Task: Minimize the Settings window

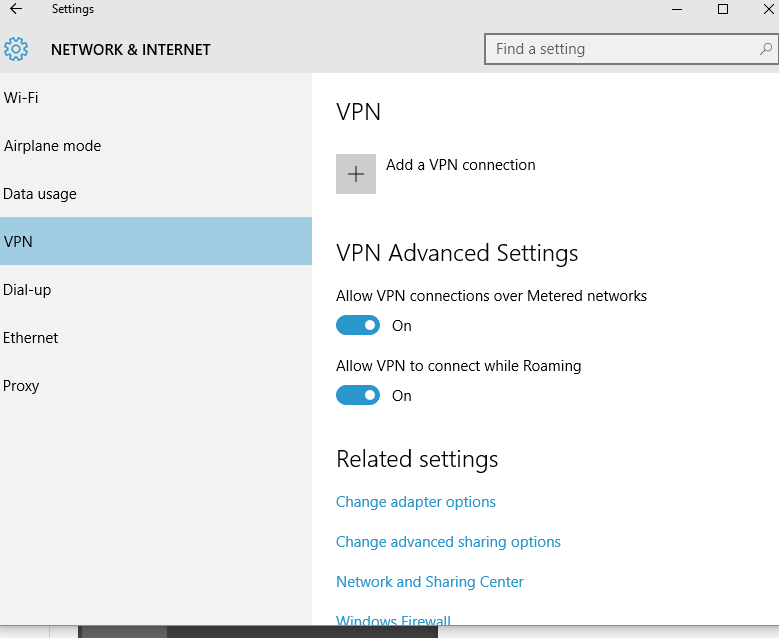Action: click(x=677, y=9)
